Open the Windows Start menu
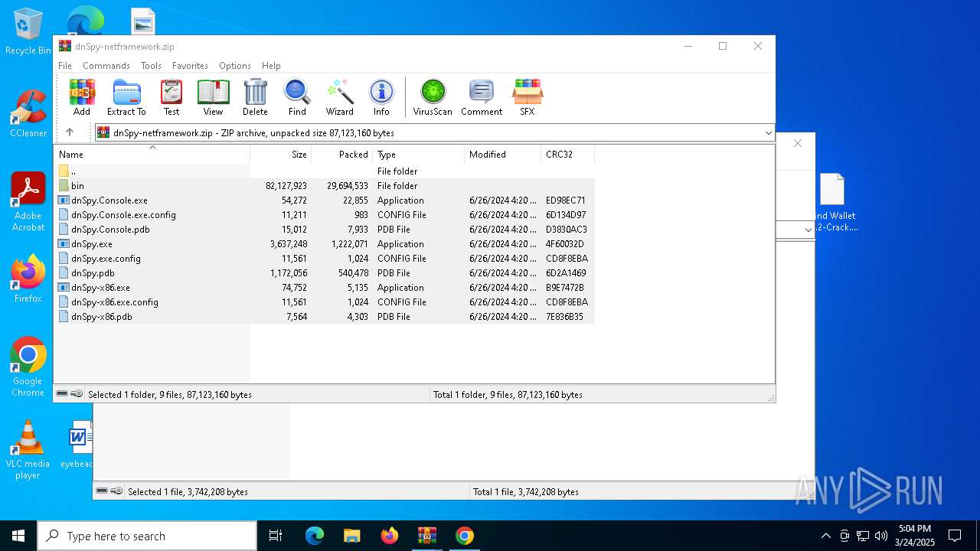Viewport: 980px width, 551px height. pos(18,536)
